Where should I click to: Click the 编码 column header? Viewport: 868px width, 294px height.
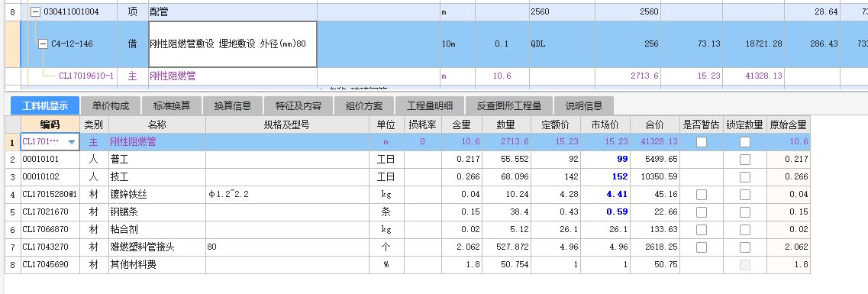click(50, 124)
